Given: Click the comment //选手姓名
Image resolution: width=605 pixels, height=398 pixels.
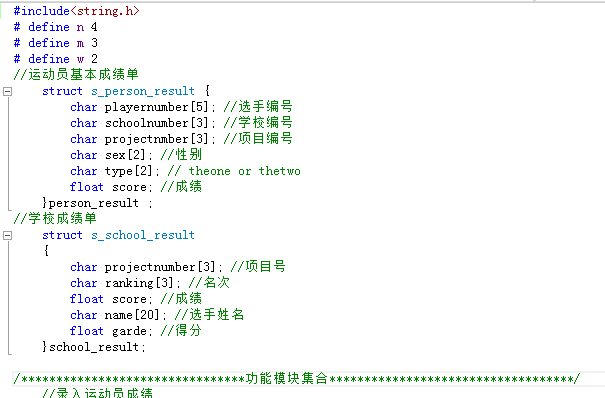Looking at the screenshot, I should 209,315.
